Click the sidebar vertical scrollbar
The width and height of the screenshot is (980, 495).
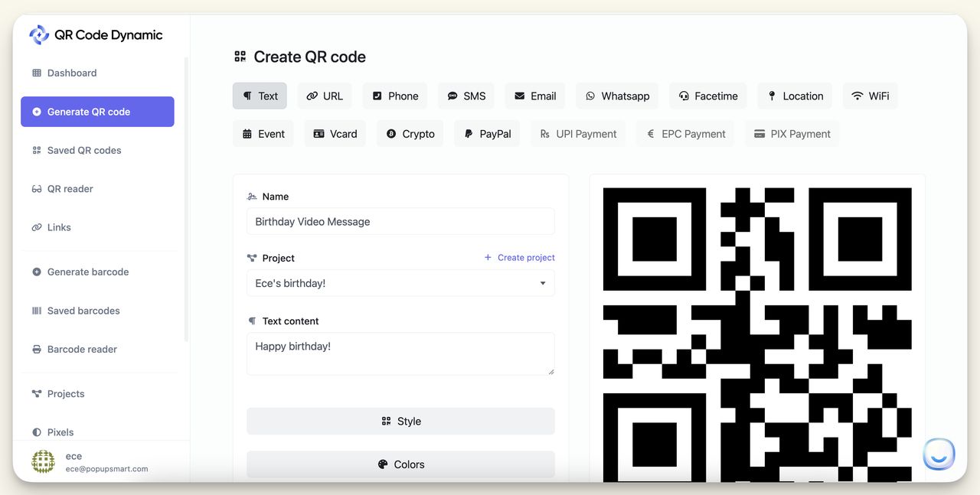(x=186, y=199)
